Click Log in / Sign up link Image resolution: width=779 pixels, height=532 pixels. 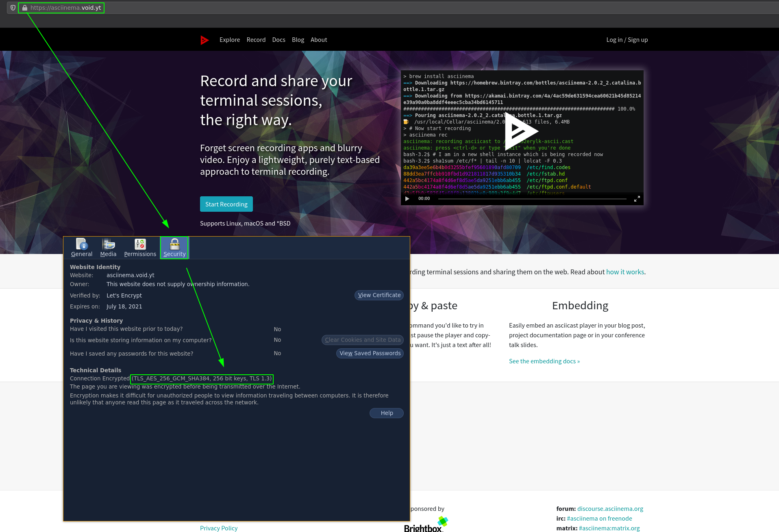coord(627,40)
